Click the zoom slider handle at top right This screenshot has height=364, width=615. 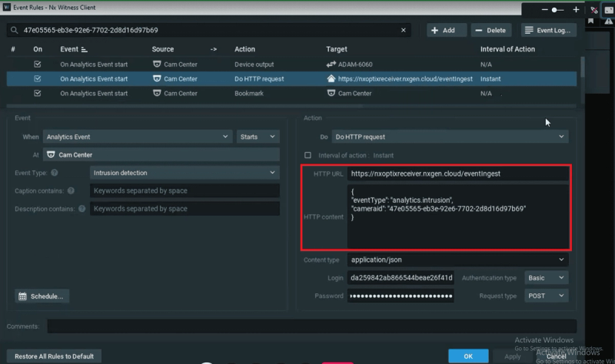coord(554,10)
